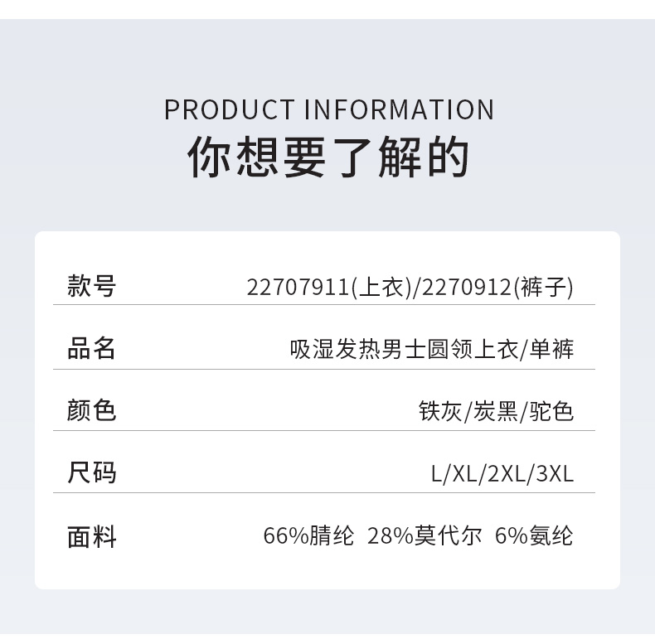Select the 面料 row label
This screenshot has height=644, width=655.
(x=91, y=537)
